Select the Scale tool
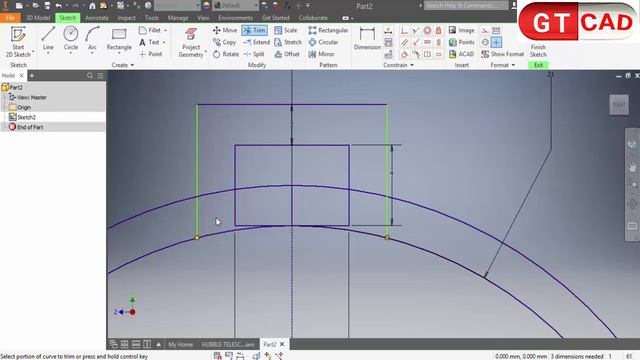The width and height of the screenshot is (640, 360). (x=286, y=30)
